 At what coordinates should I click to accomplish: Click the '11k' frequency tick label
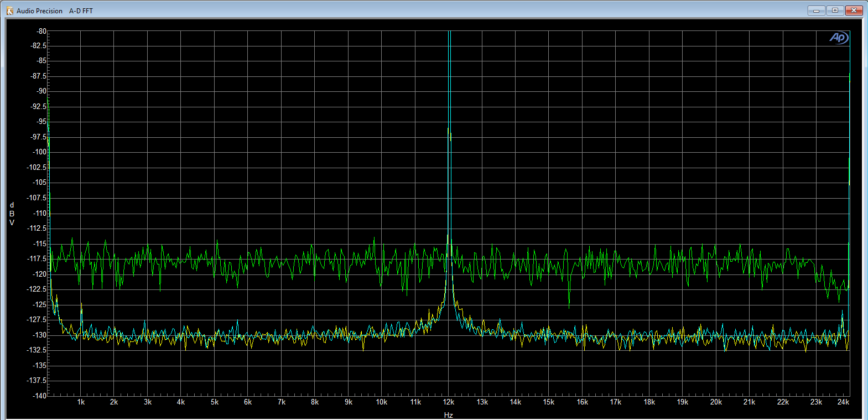click(x=415, y=402)
